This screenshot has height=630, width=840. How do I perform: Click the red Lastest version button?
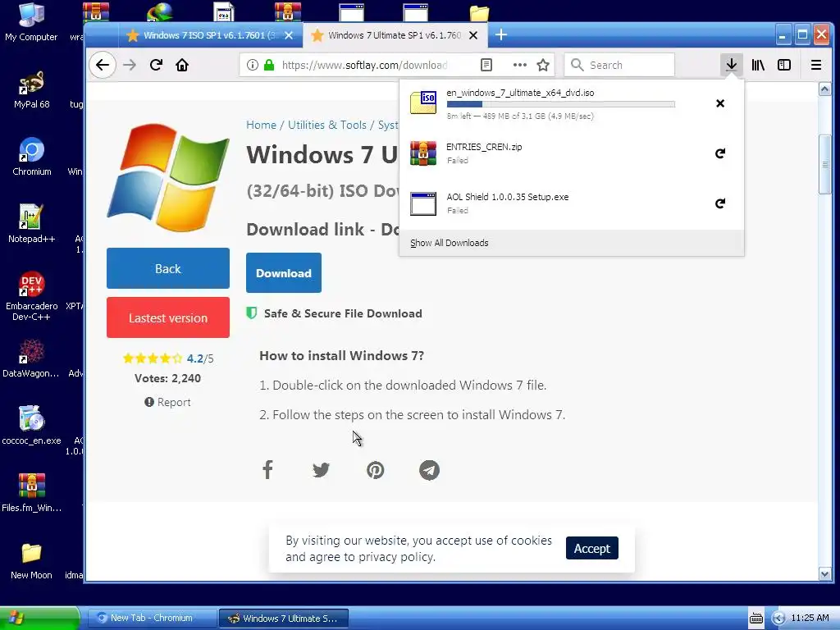(x=167, y=317)
